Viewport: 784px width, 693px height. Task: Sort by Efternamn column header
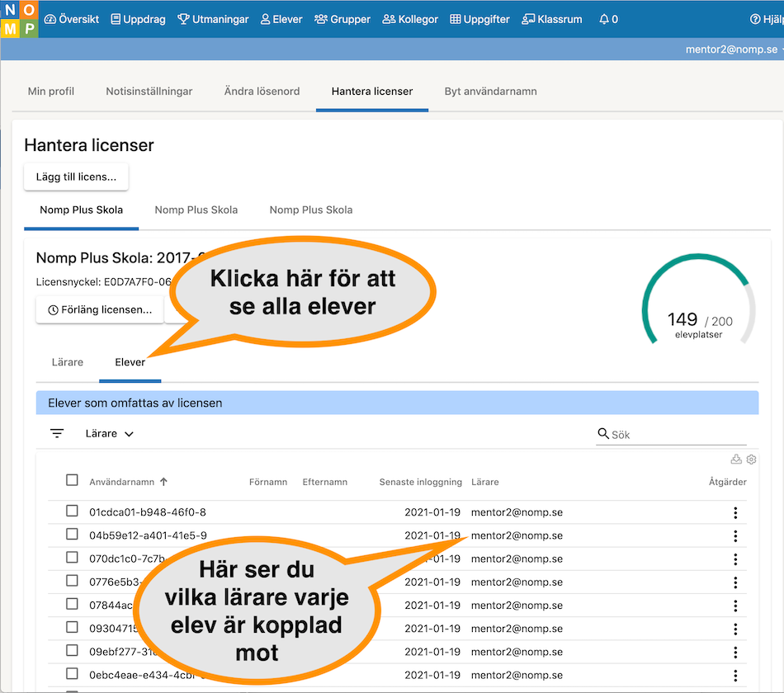(324, 482)
